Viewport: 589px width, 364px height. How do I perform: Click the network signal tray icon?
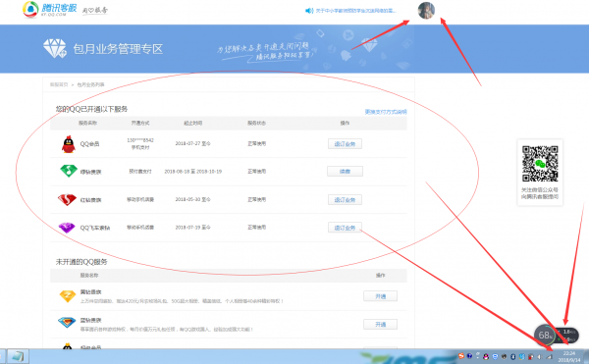tap(549, 357)
